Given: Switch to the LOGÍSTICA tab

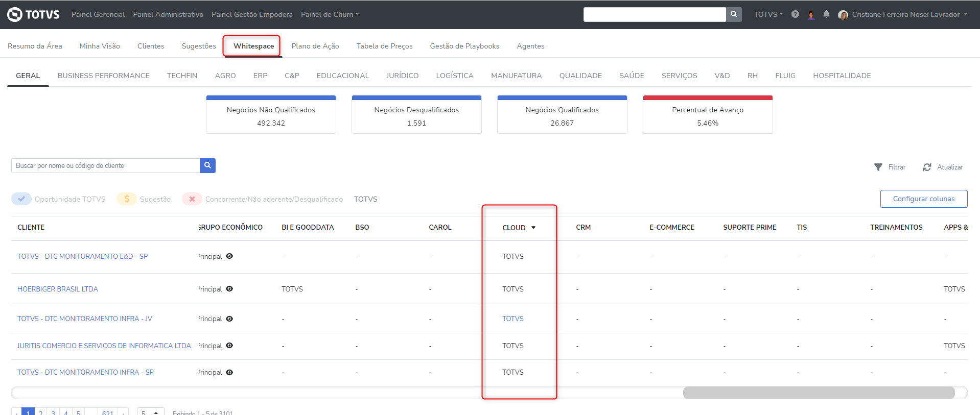Looking at the screenshot, I should click(455, 76).
